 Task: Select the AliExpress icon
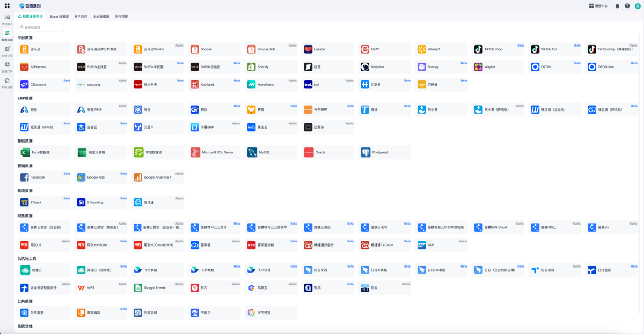(x=24, y=67)
